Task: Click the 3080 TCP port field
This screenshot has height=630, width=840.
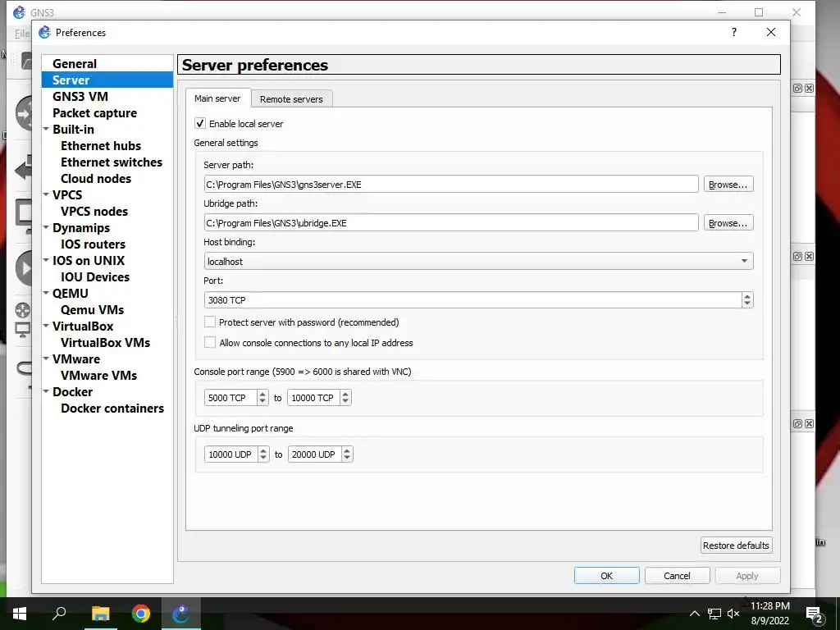Action: pos(473,300)
